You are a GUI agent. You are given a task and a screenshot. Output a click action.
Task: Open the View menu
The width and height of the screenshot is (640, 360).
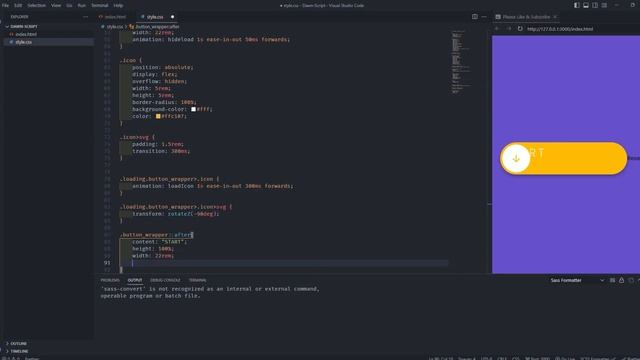coord(56,5)
